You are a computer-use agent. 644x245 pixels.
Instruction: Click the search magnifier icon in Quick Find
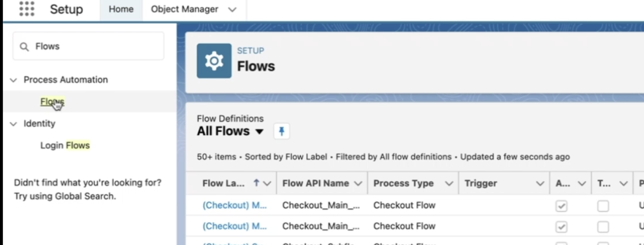(x=24, y=47)
